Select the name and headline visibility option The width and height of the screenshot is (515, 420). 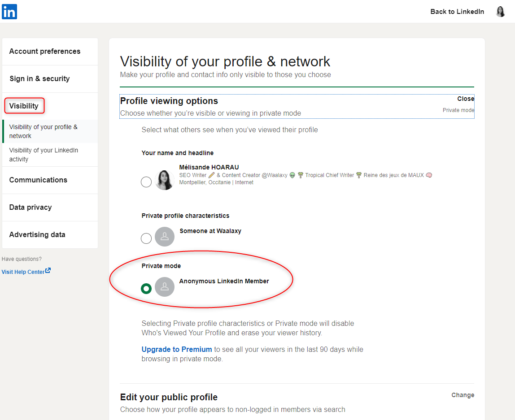coord(146,182)
